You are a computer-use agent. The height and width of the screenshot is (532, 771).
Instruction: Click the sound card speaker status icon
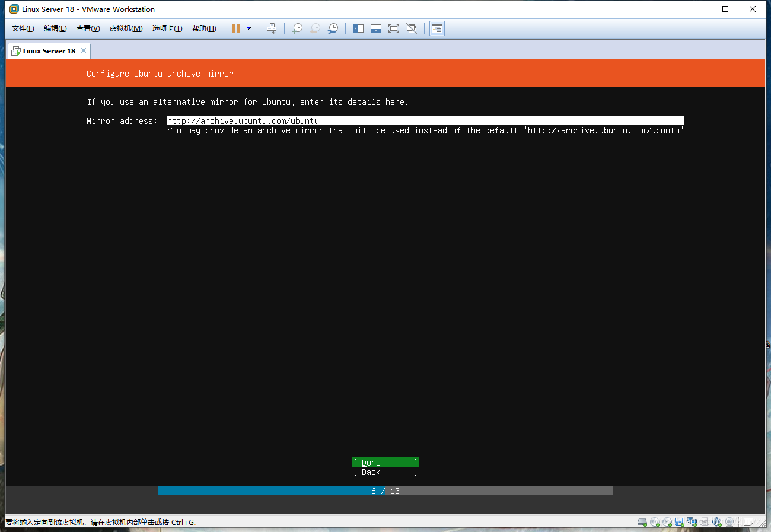click(716, 522)
